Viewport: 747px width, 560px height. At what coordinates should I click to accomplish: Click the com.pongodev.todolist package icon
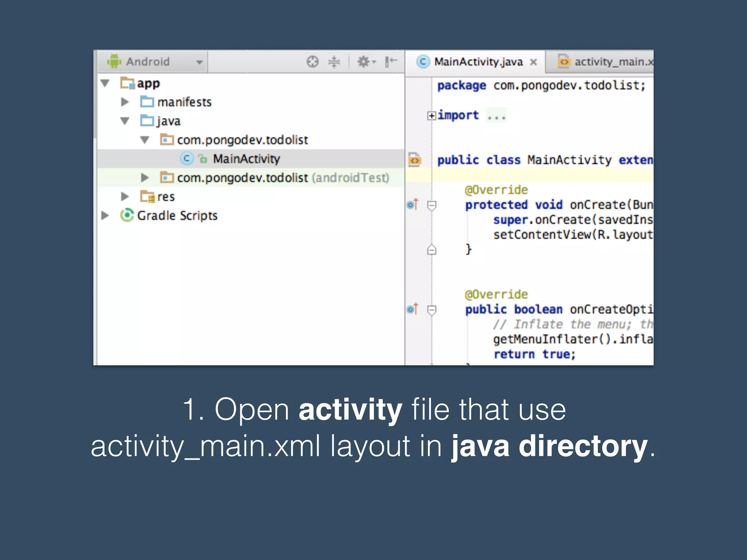tap(167, 140)
